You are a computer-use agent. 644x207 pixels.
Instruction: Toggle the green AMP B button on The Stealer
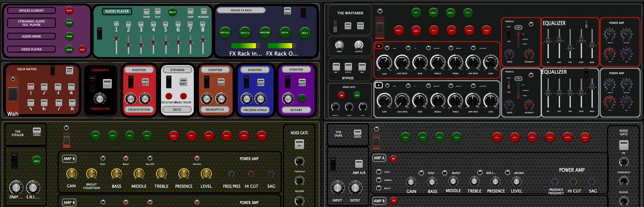pos(36,161)
